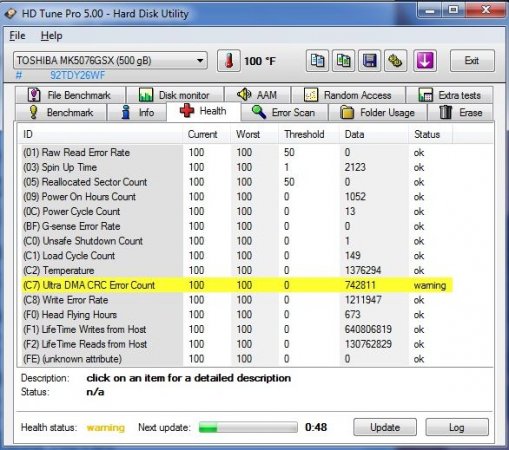Image resolution: width=509 pixels, height=450 pixels.
Task: Click the Log button
Action: click(457, 427)
